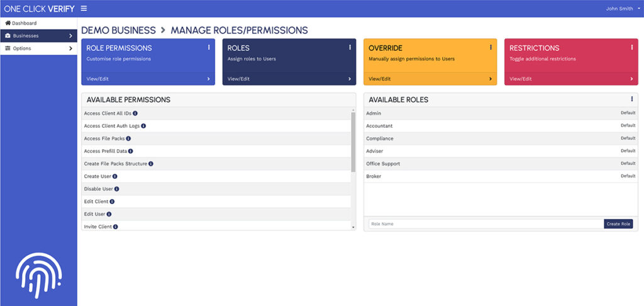The width and height of the screenshot is (644, 306).
Task: Click the Create Role button
Action: pos(618,224)
